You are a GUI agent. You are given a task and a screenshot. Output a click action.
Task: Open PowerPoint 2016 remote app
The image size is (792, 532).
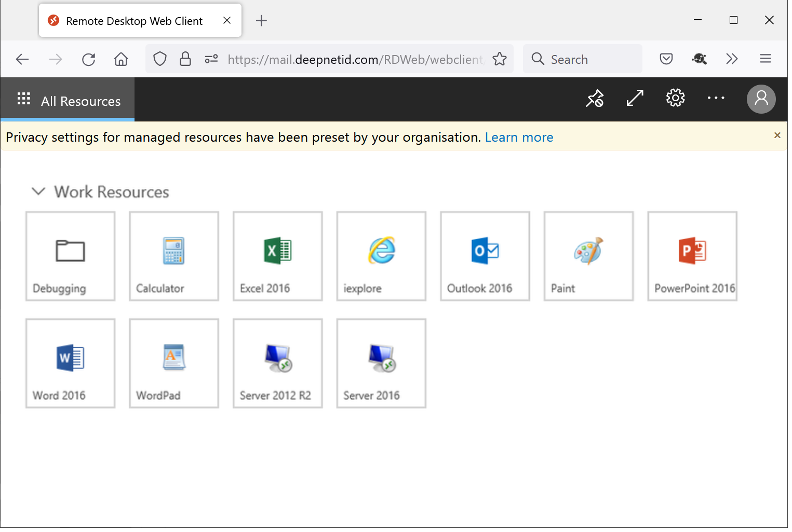pyautogui.click(x=692, y=256)
